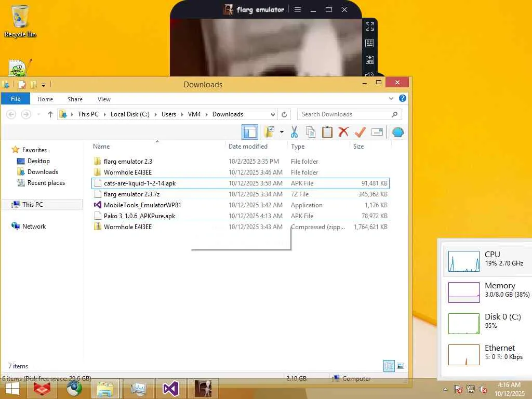This screenshot has width=532, height=399.
Task: Open dropdown arrow next to folder view icon
Action: click(x=282, y=132)
